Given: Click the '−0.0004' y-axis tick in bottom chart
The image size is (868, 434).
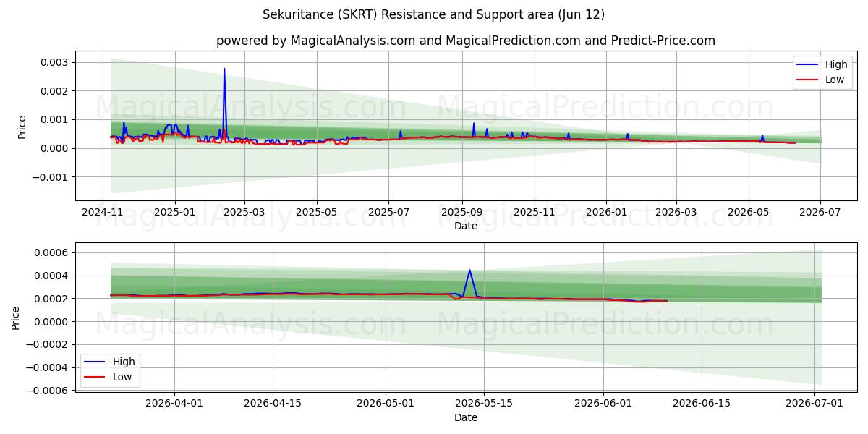Looking at the screenshot, I should tap(47, 367).
